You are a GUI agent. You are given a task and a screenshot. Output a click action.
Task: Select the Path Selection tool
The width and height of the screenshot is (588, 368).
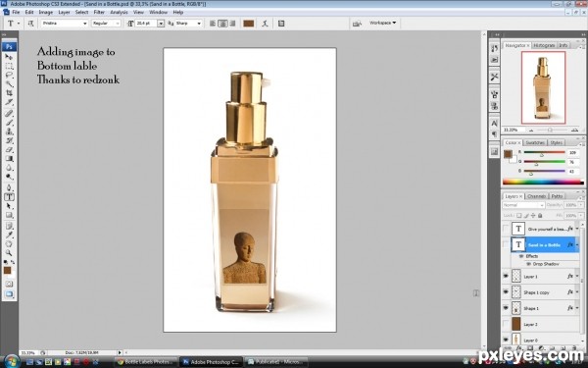pyautogui.click(x=9, y=206)
